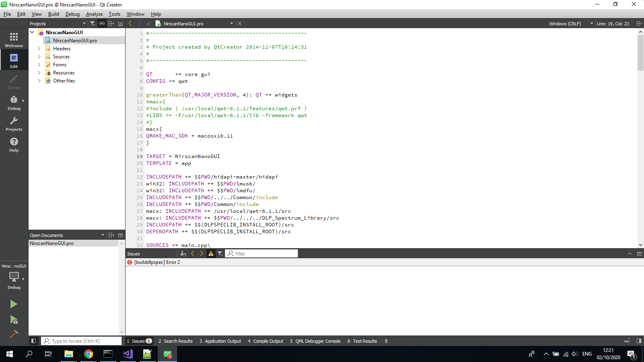644x362 pixels.
Task: Select the builddlpspec Error 2 issue
Action: pyautogui.click(x=384, y=262)
